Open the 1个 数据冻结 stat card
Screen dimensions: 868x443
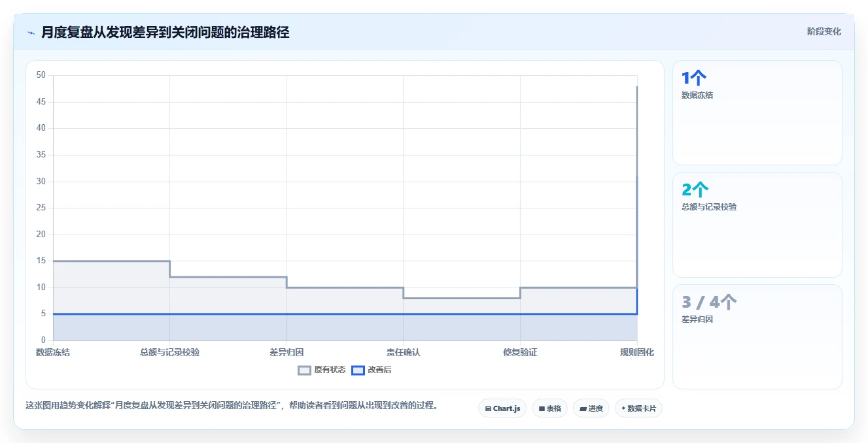click(x=757, y=112)
